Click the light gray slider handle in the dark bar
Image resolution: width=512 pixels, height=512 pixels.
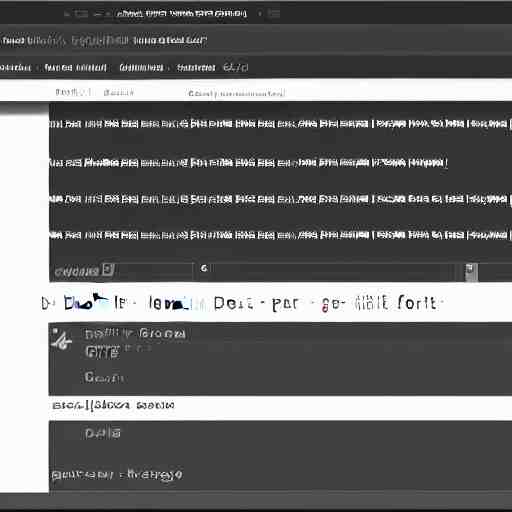coord(471,272)
